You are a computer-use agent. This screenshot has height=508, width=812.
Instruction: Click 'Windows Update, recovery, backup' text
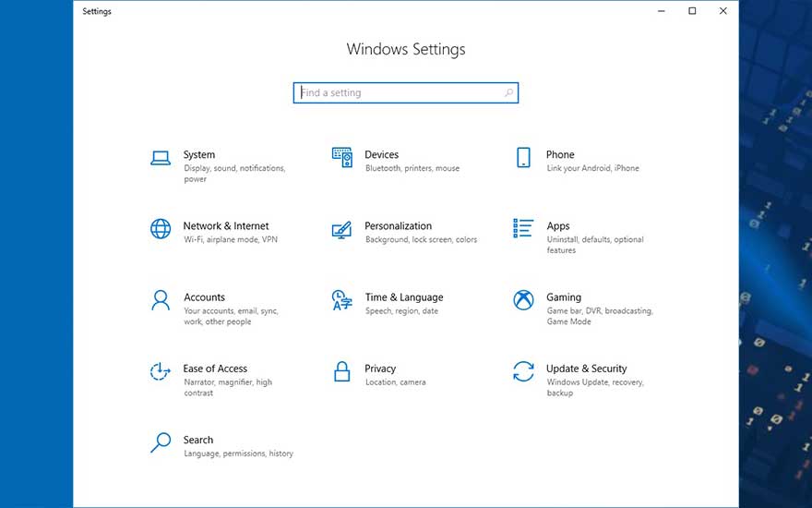tap(595, 388)
